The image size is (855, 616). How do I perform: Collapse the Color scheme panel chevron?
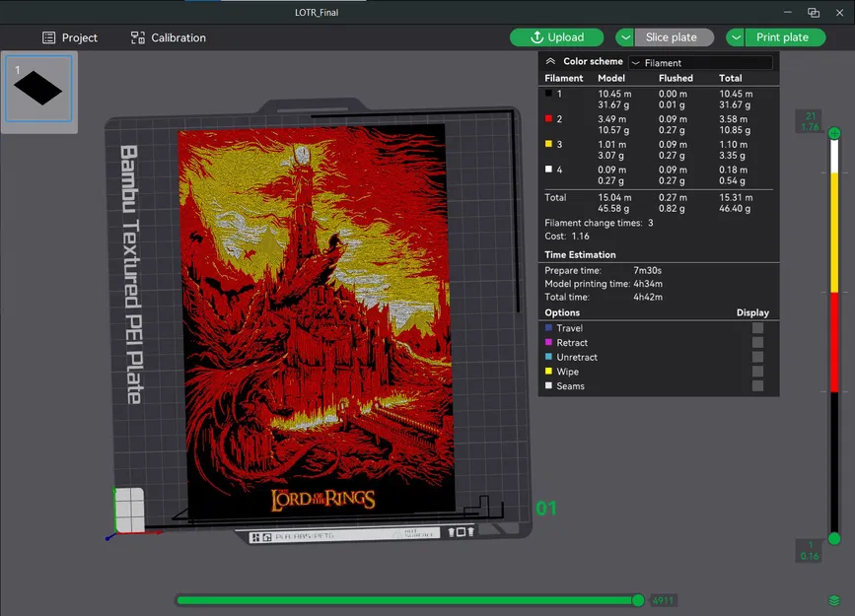(x=550, y=61)
